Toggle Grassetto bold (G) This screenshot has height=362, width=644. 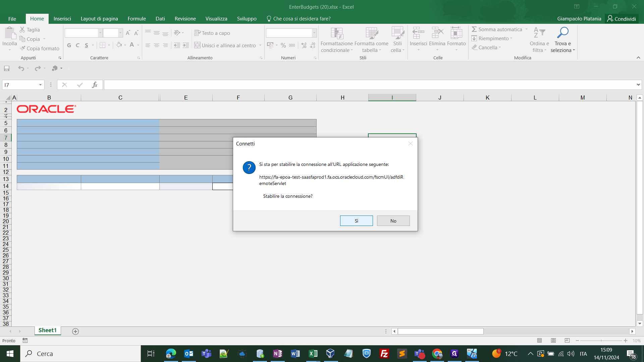click(69, 45)
